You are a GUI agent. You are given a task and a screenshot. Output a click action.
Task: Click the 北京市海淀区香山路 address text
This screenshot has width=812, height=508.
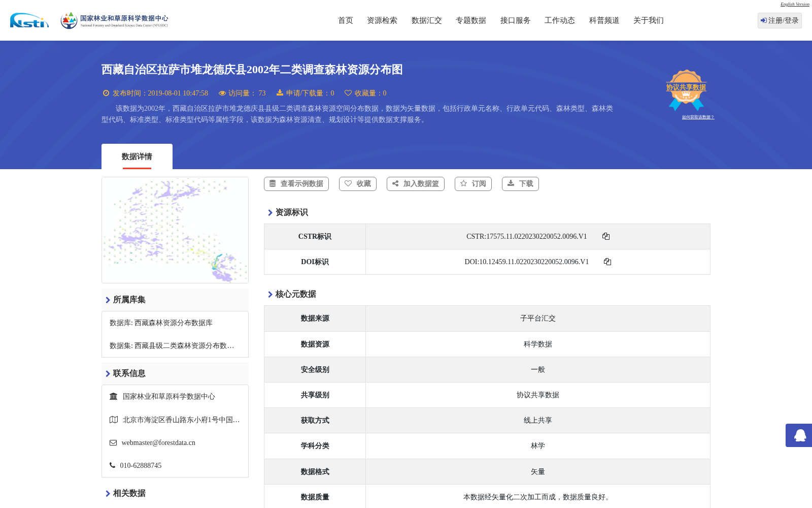(x=181, y=420)
